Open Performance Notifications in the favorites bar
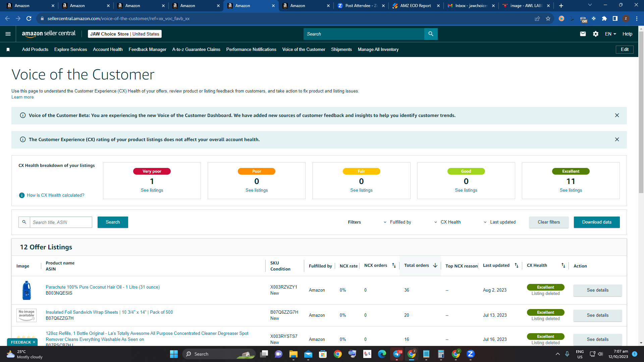 [x=251, y=50]
